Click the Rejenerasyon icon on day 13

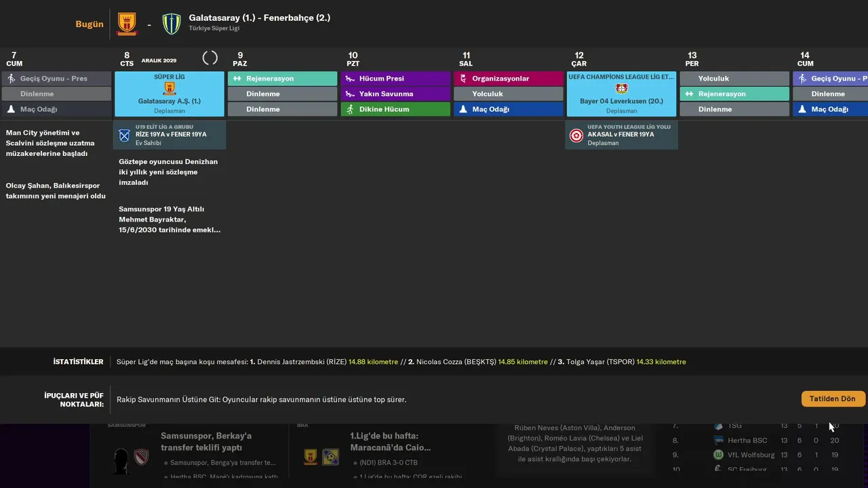pyautogui.click(x=690, y=94)
